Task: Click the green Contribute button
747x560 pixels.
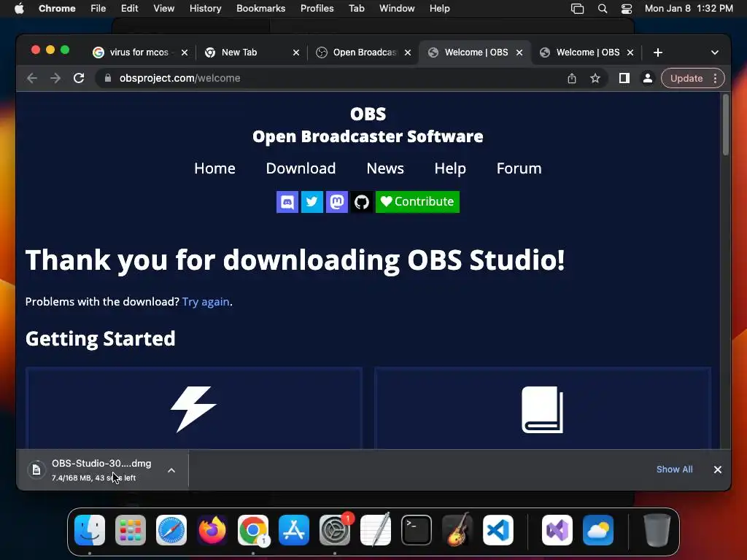Action: point(417,202)
